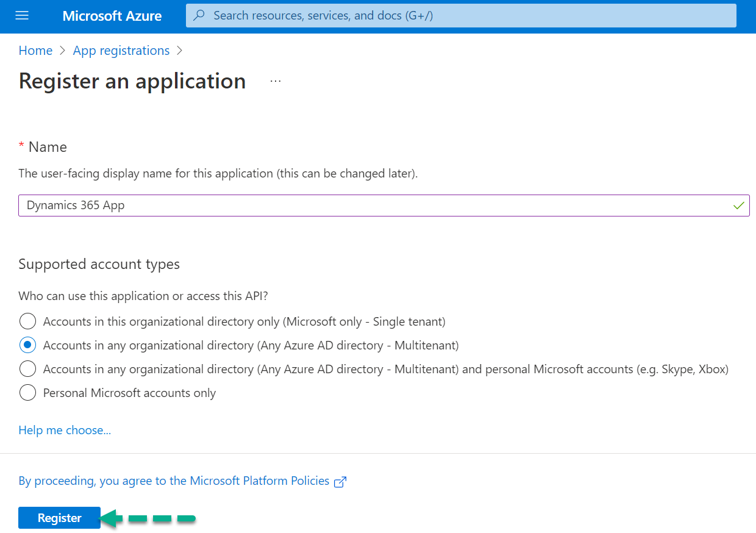The image size is (756, 533).
Task: Select Single tenant account type option
Action: (x=27, y=321)
